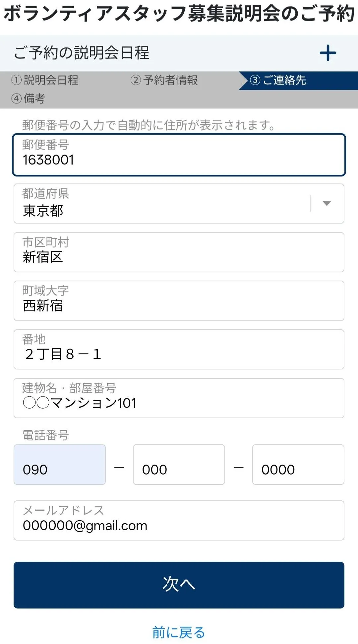
Task: Click the 番地 address field
Action: click(x=179, y=349)
